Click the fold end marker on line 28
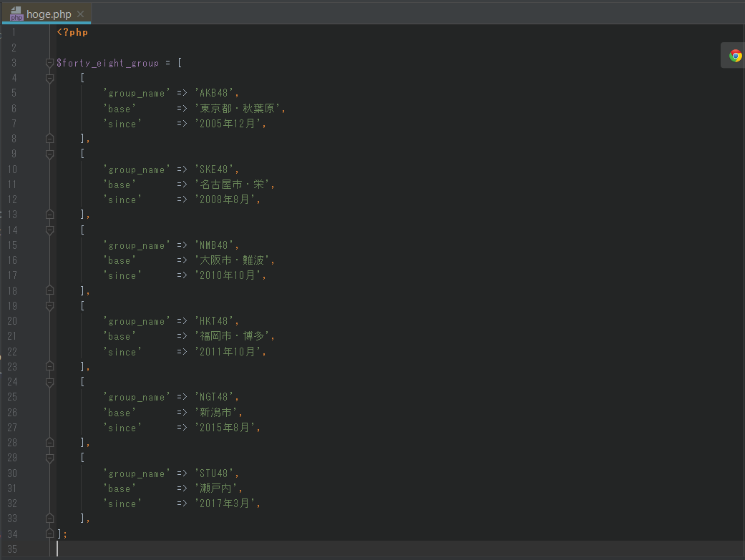Viewport: 745px width, 560px height. pos(49,443)
